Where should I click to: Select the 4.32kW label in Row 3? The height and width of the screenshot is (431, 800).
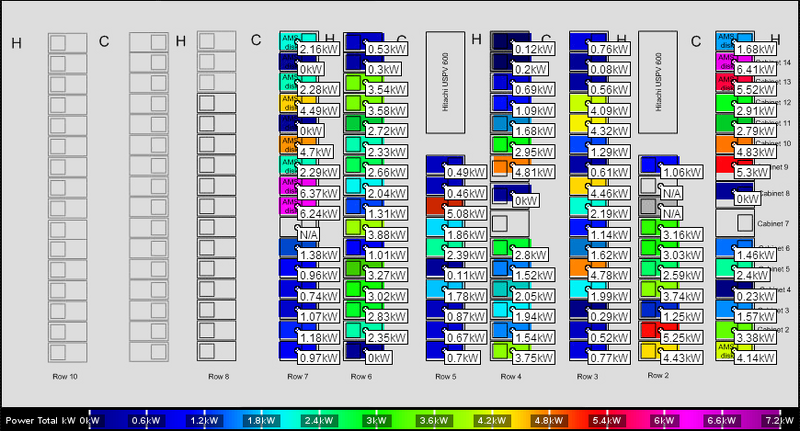609,131
